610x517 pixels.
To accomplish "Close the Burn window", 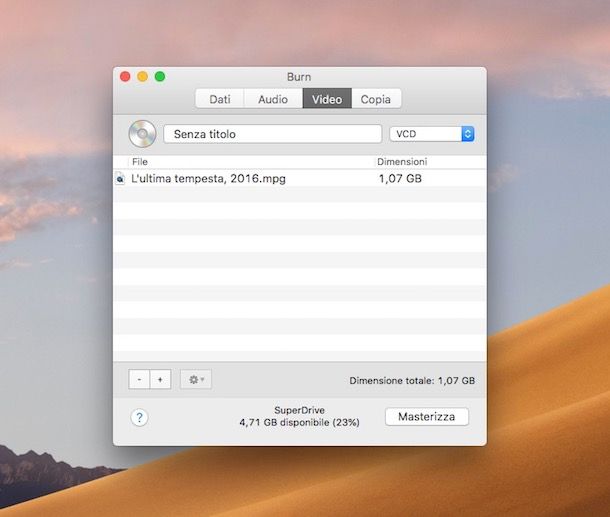I will tap(125, 77).
